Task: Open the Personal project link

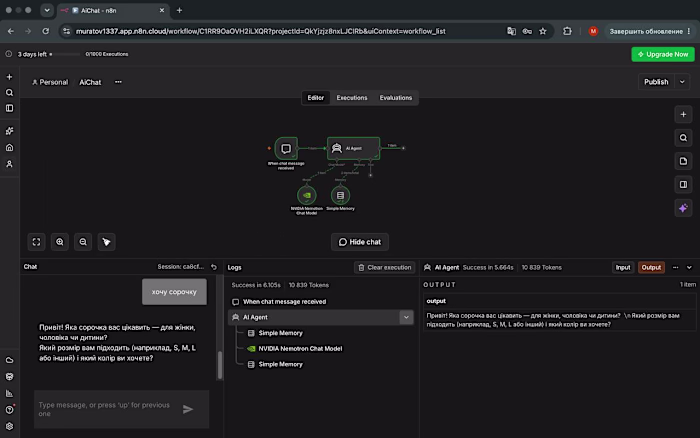Action: pyautogui.click(x=50, y=82)
